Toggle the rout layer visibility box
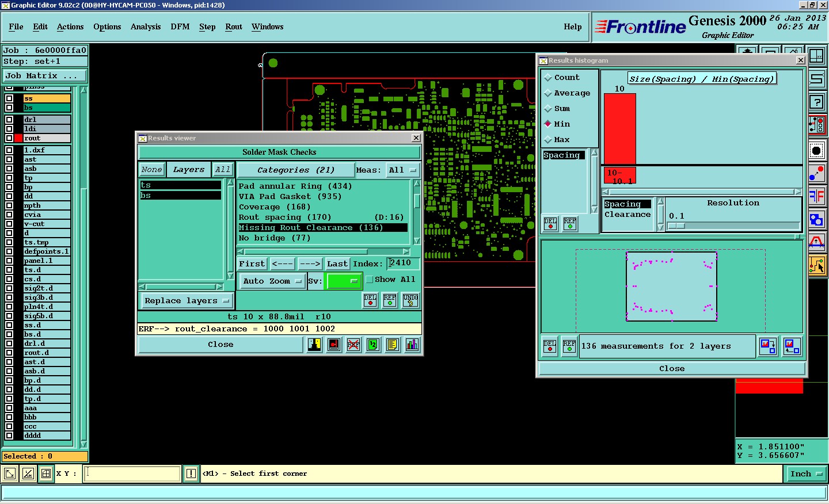This screenshot has height=504, width=829. coord(9,138)
